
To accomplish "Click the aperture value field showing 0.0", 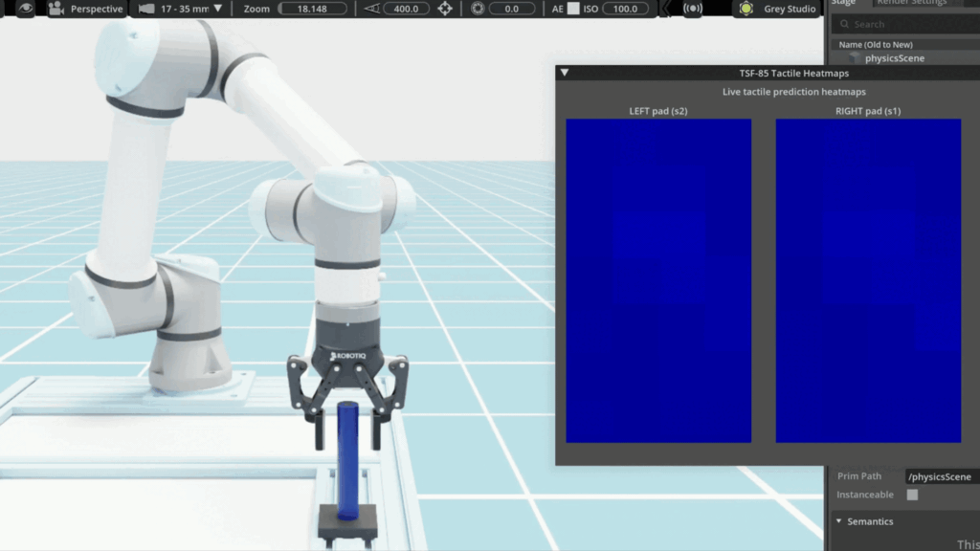I will [x=512, y=9].
